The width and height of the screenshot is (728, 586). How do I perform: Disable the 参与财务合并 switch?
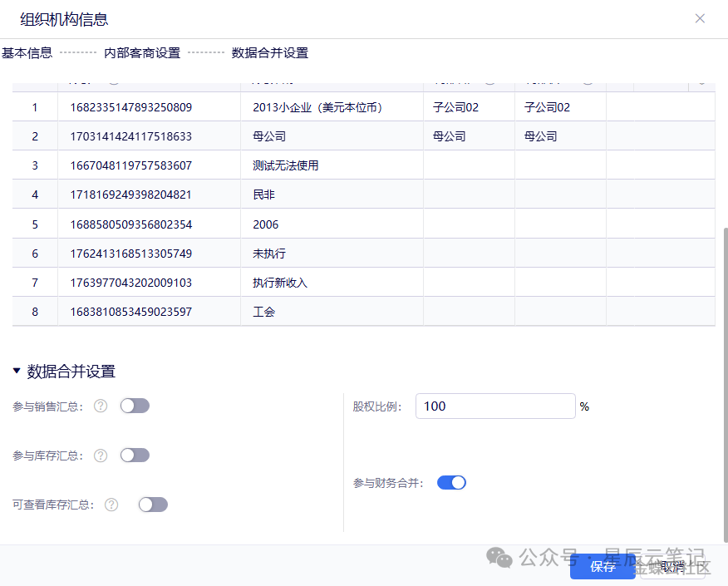point(451,483)
